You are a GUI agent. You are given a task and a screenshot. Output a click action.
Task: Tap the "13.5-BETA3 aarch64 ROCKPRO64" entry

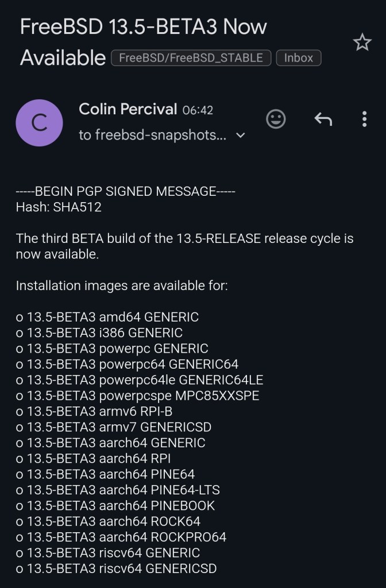(121, 537)
